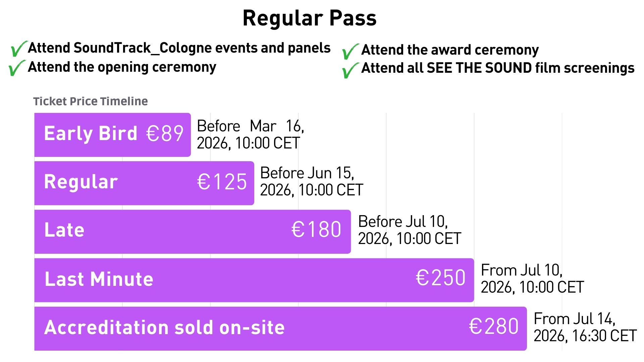
Task: Click the €125 price
Action: 222,182
